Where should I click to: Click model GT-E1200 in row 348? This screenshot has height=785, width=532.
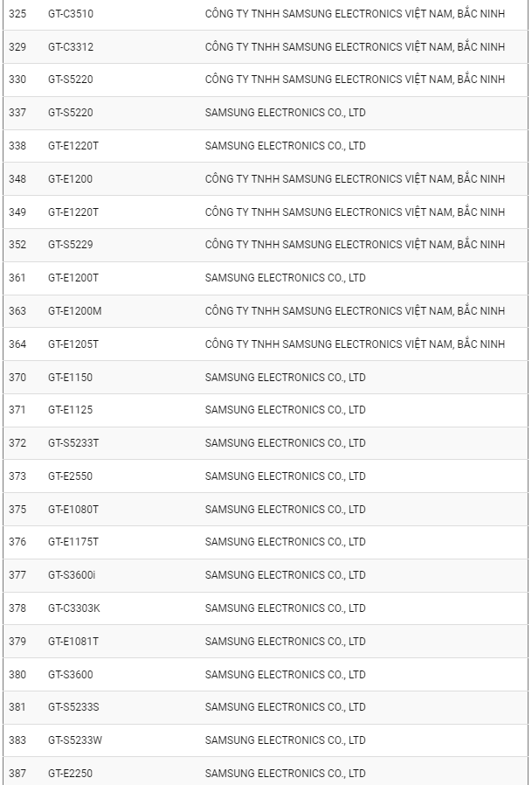click(70, 178)
